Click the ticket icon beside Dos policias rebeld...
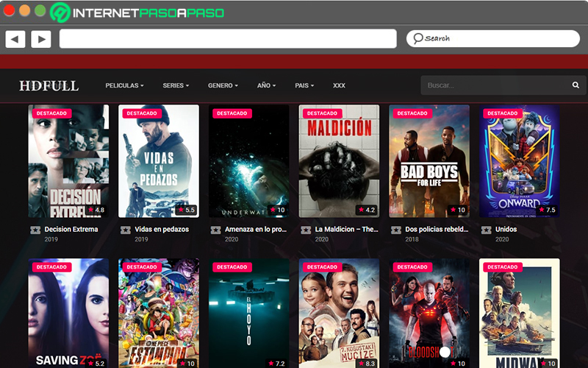The width and height of the screenshot is (588, 368). point(396,230)
